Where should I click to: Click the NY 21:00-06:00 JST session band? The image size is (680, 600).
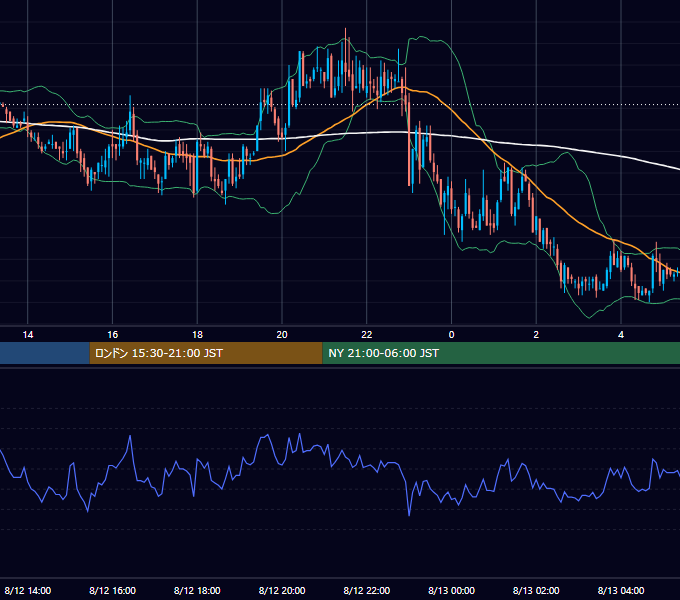[x=501, y=353]
